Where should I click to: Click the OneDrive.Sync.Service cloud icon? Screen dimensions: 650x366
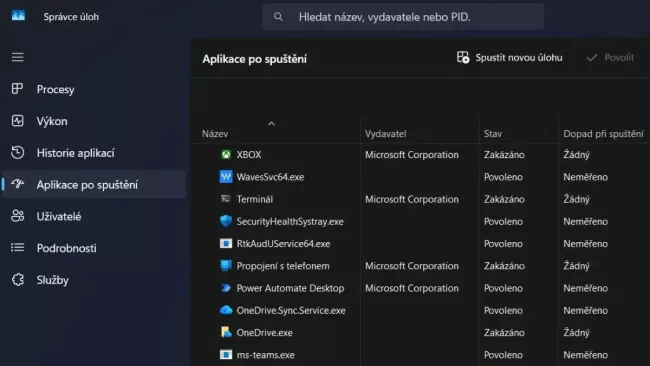tap(226, 310)
